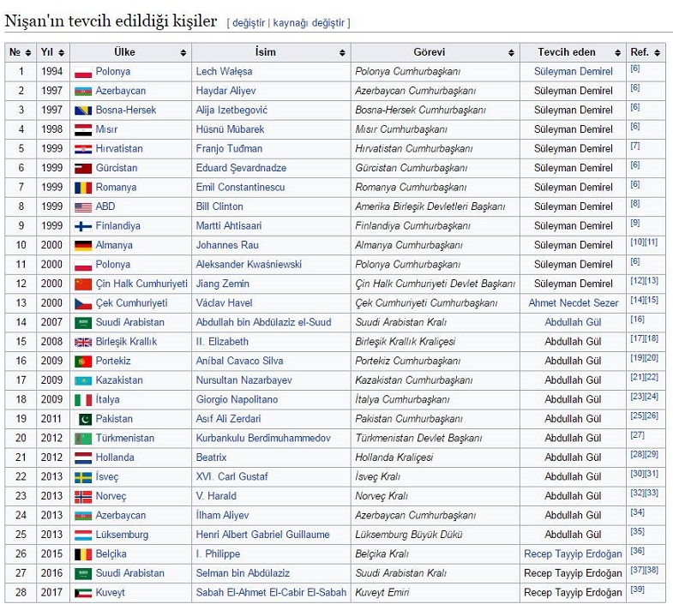This screenshot has height=616, width=673.
Task: Open the Abdullah Gül link in row 14
Action: [x=573, y=323]
